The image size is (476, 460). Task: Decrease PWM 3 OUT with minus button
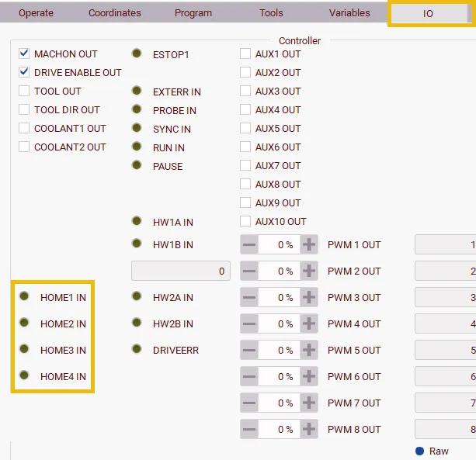tap(249, 297)
